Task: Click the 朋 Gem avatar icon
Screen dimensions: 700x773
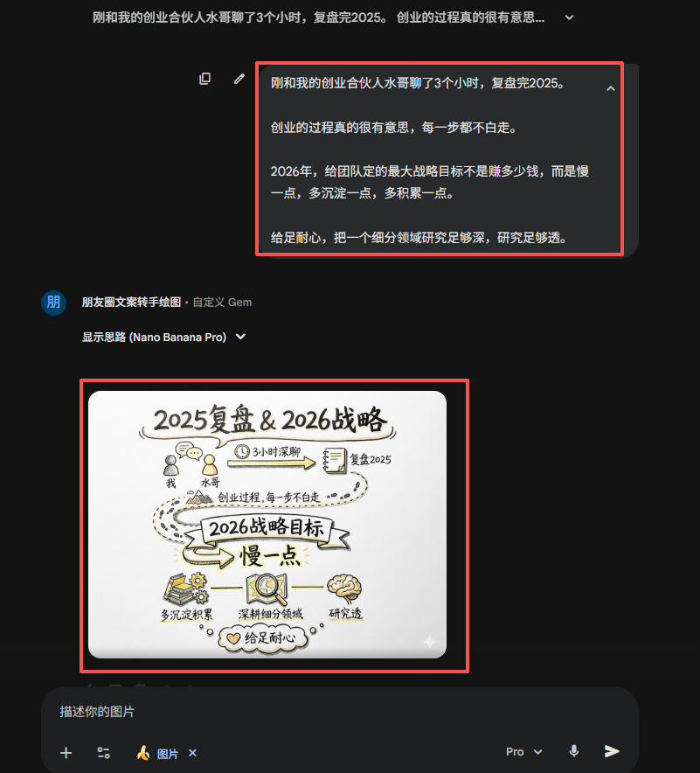Action: [53, 303]
